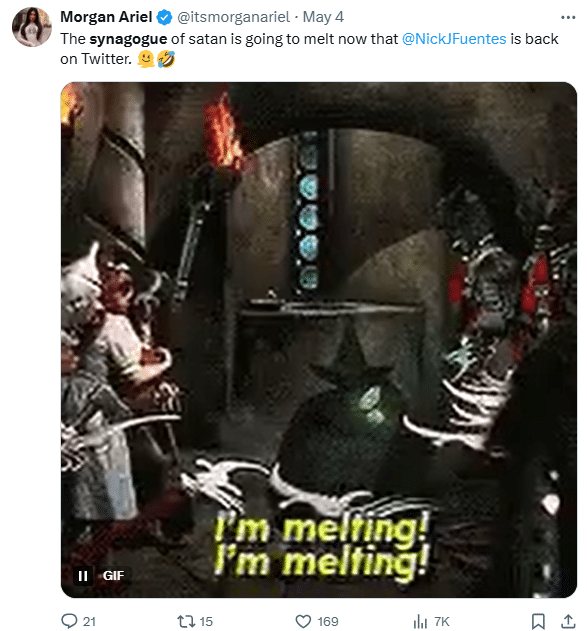Open the three-dot more options menu
The image size is (587, 631).
coord(568,17)
